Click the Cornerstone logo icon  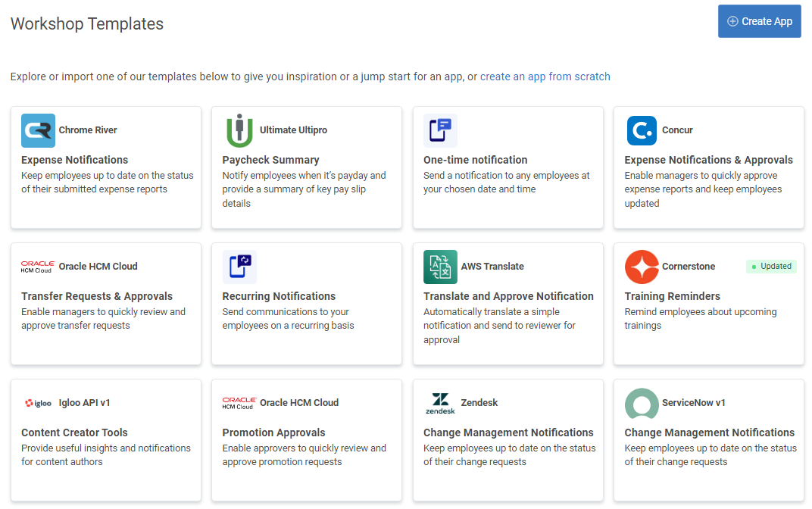coord(642,267)
